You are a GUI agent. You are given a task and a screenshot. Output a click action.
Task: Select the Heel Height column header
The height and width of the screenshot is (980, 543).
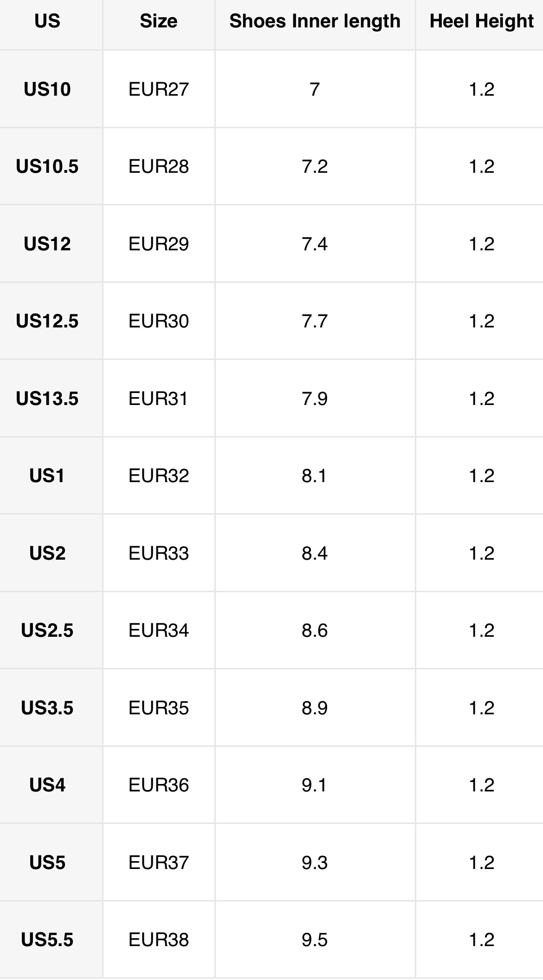[x=481, y=21]
